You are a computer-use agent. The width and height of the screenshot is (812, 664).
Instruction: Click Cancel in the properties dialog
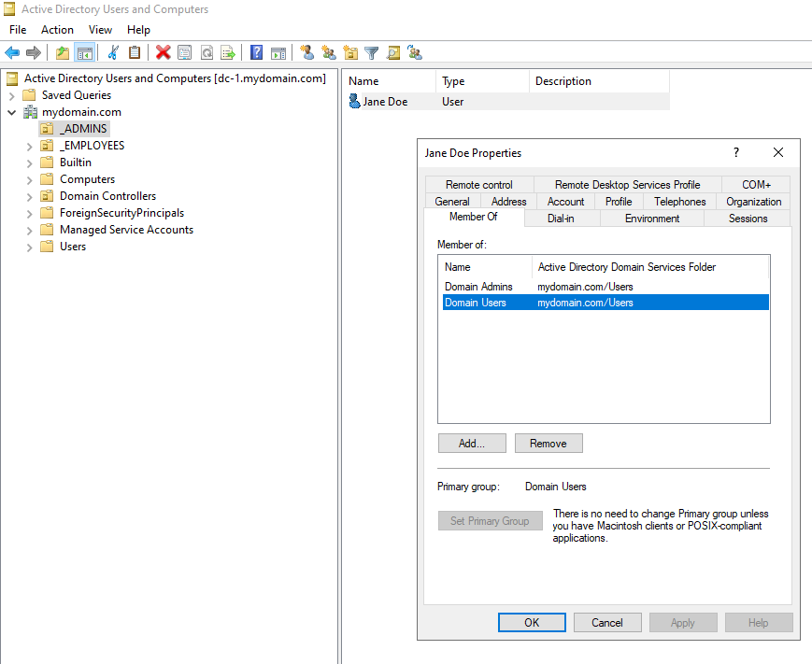pyautogui.click(x=607, y=623)
